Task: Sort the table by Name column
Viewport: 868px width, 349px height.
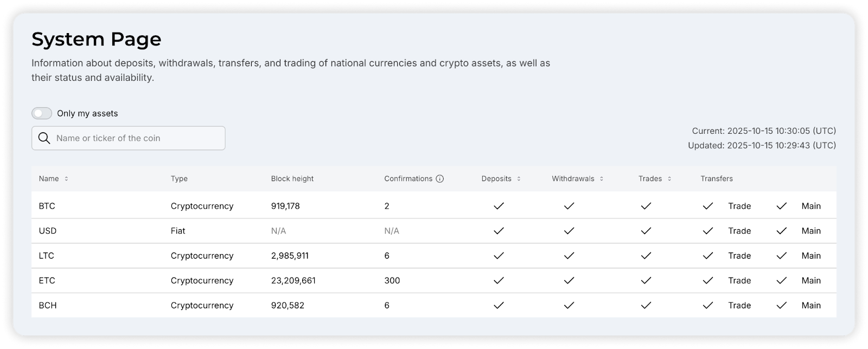Action: coord(66,179)
